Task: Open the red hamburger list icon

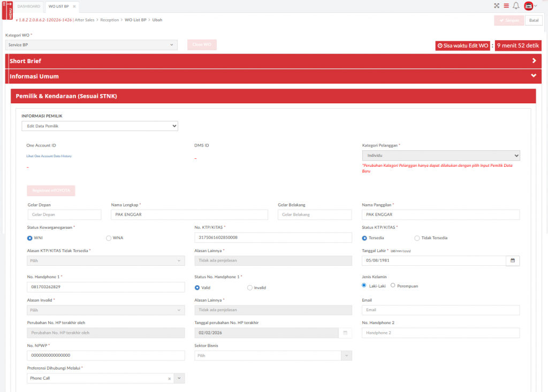Action: (x=506, y=6)
